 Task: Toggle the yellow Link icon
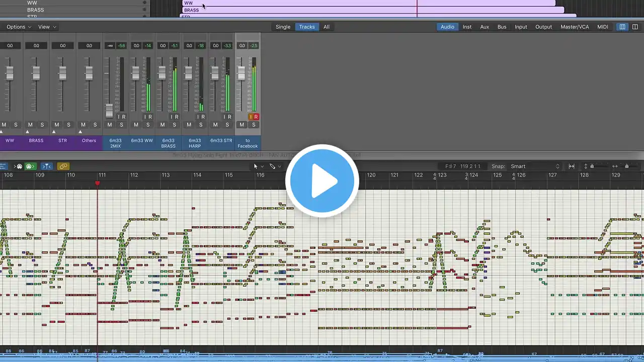click(x=63, y=166)
